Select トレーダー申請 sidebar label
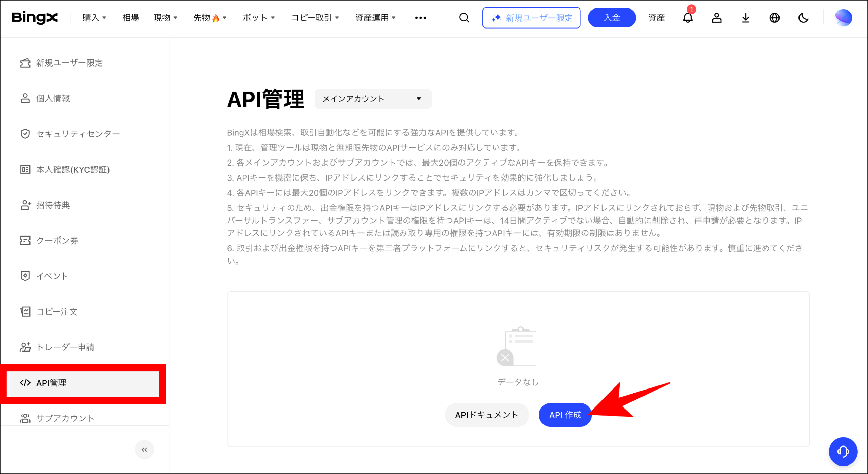Viewport: 868px width, 474px height. pyautogui.click(x=65, y=347)
